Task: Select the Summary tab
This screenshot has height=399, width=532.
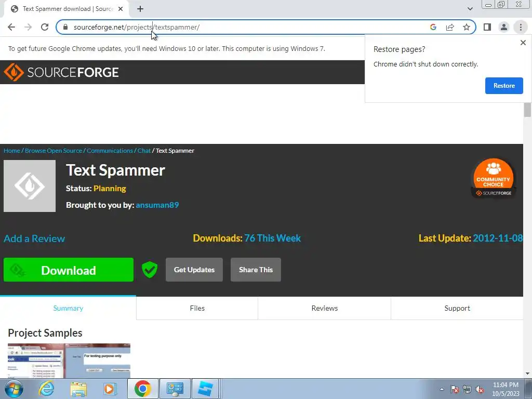Action: pyautogui.click(x=68, y=308)
